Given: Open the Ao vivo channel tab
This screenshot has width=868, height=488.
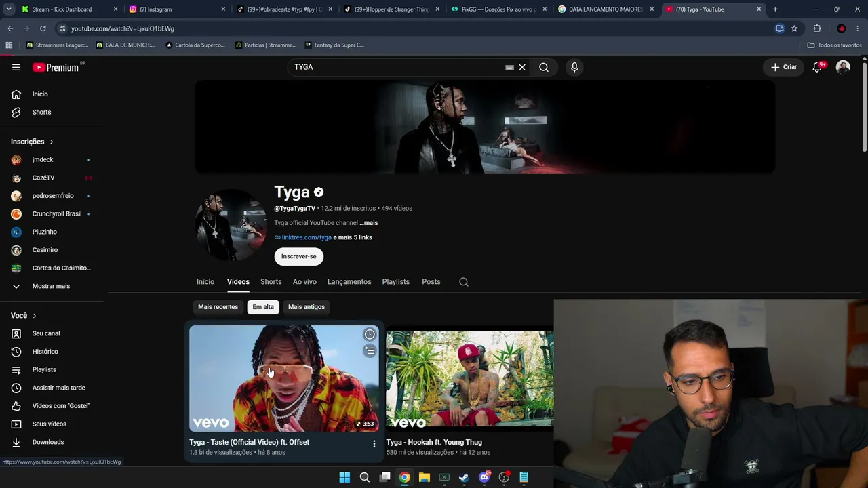Looking at the screenshot, I should pyautogui.click(x=304, y=282).
